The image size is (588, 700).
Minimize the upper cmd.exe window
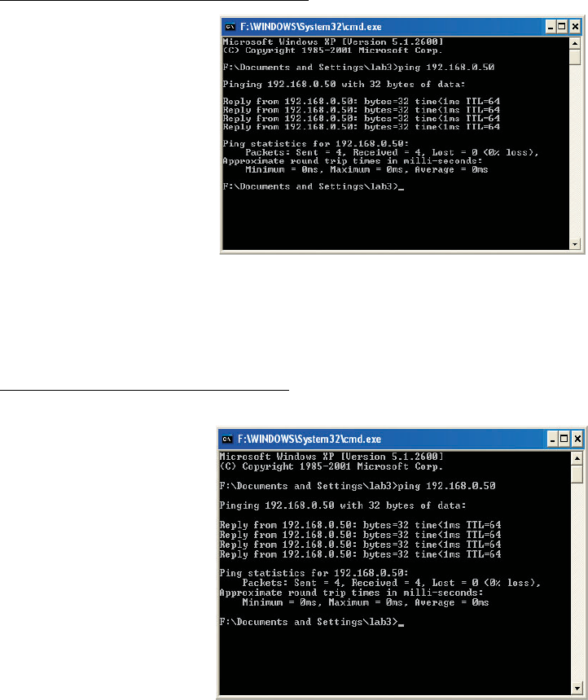[551, 27]
